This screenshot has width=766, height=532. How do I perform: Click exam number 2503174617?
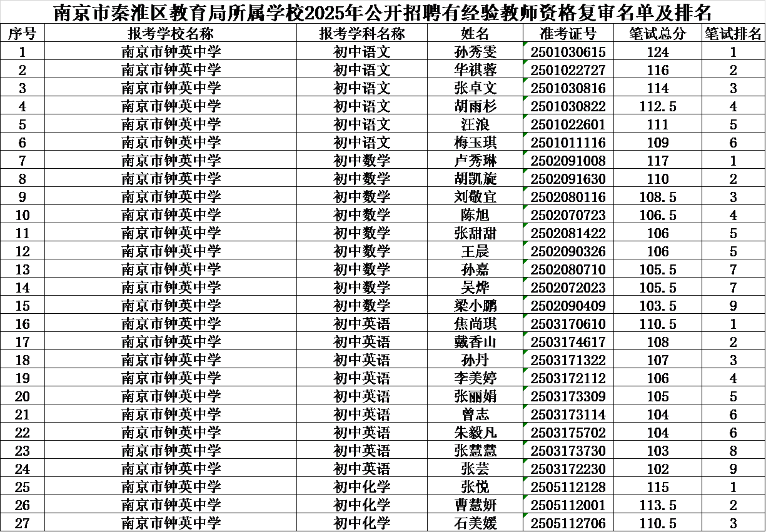pyautogui.click(x=568, y=343)
